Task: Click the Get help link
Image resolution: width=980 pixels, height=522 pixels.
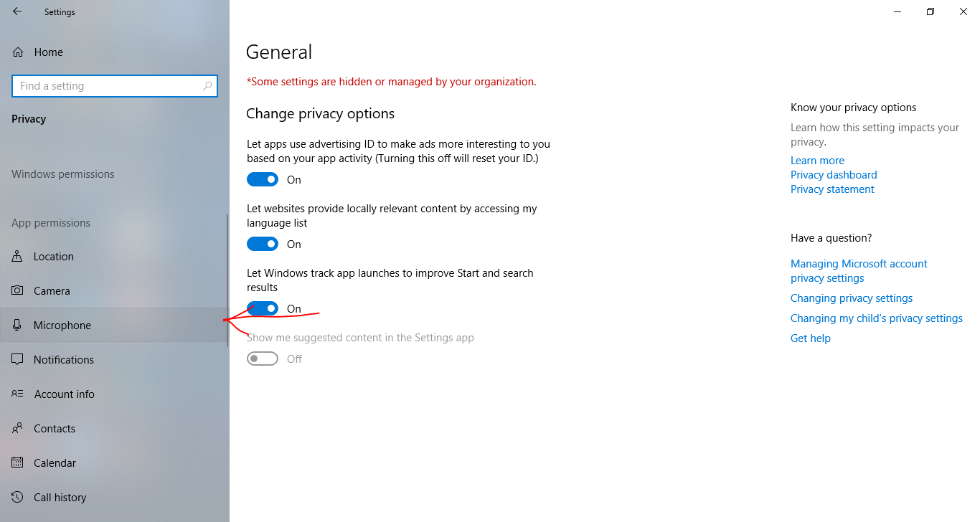Action: click(810, 338)
